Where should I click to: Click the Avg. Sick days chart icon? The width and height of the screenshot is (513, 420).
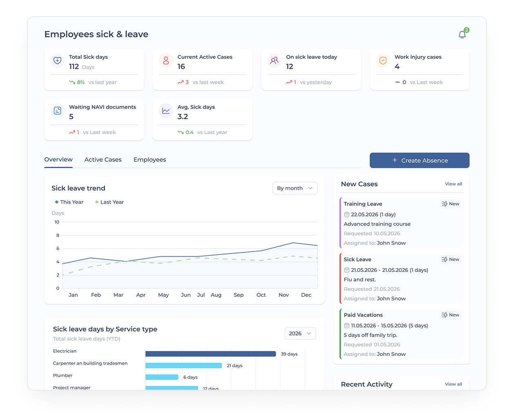click(x=166, y=110)
